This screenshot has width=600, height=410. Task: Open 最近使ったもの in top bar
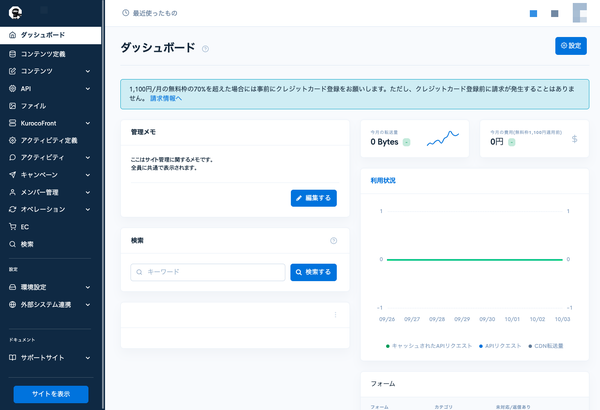tap(150, 13)
